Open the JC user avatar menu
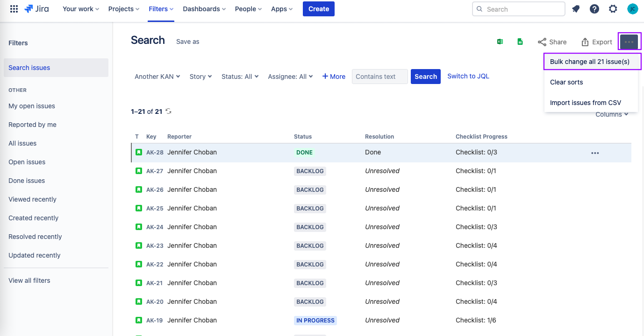 click(632, 9)
